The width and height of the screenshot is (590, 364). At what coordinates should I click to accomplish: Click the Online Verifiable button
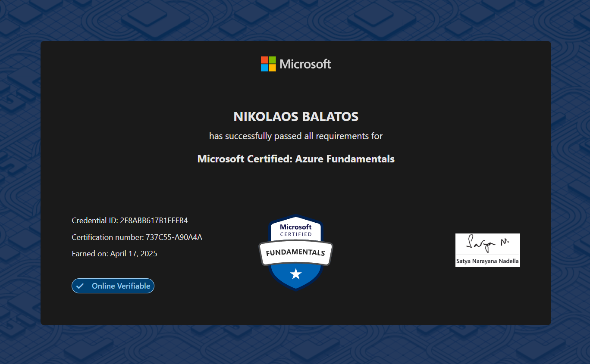tap(113, 286)
